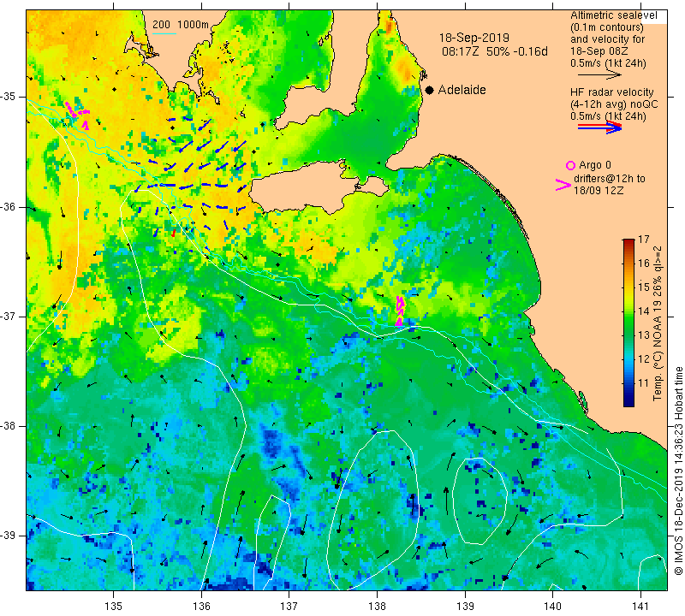Click the black Adelaide city marker dot
Image resolution: width=685 pixels, height=616 pixels.
430,90
